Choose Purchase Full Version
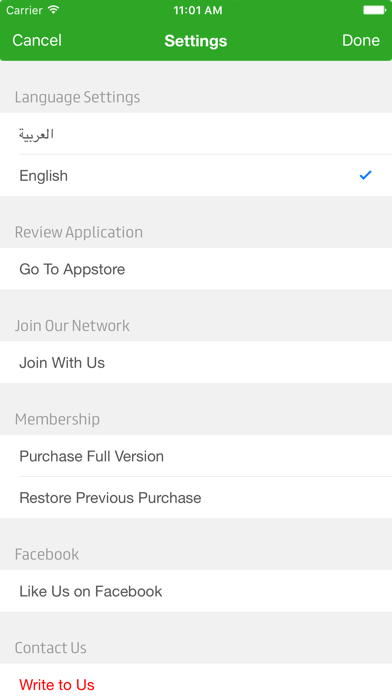Image resolution: width=392 pixels, height=696 pixels. 196,456
